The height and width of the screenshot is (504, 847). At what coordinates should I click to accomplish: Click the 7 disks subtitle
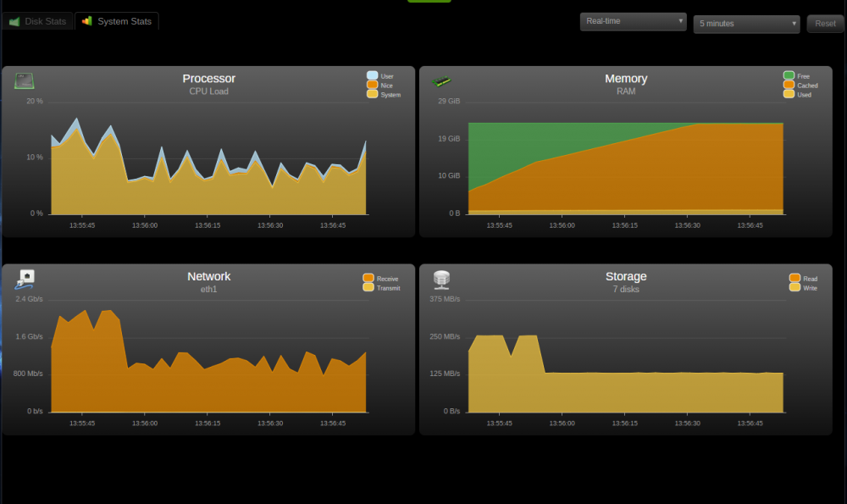click(x=626, y=290)
